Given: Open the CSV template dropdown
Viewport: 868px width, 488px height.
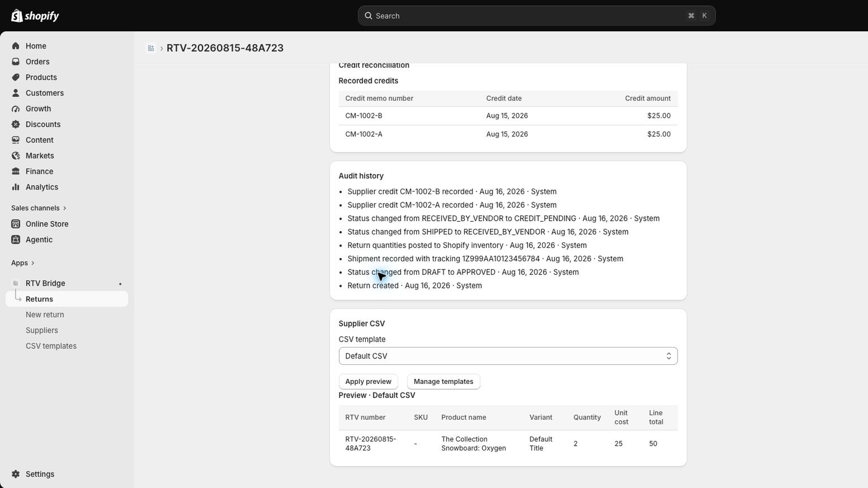Looking at the screenshot, I should (508, 356).
